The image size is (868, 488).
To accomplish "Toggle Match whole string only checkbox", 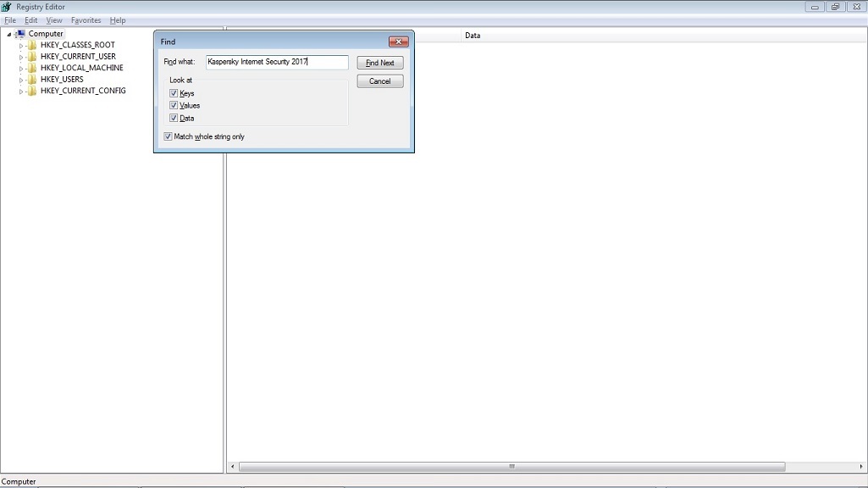I will [x=168, y=136].
